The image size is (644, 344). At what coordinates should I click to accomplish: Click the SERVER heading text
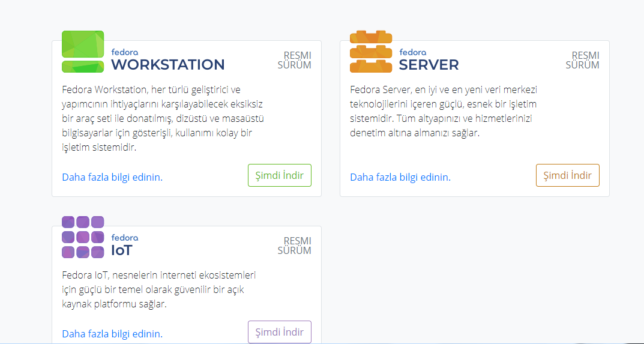tap(429, 65)
